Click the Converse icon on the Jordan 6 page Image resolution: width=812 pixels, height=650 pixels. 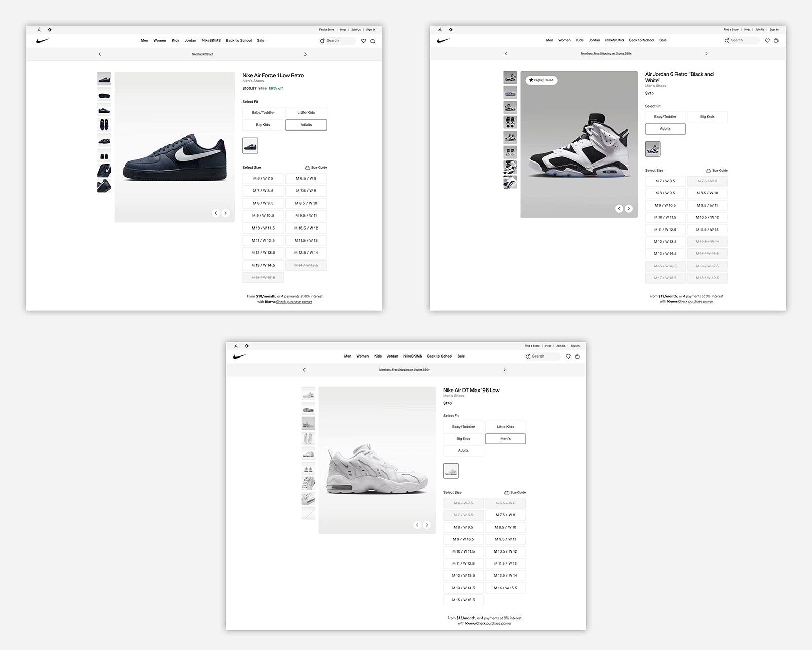tap(451, 30)
